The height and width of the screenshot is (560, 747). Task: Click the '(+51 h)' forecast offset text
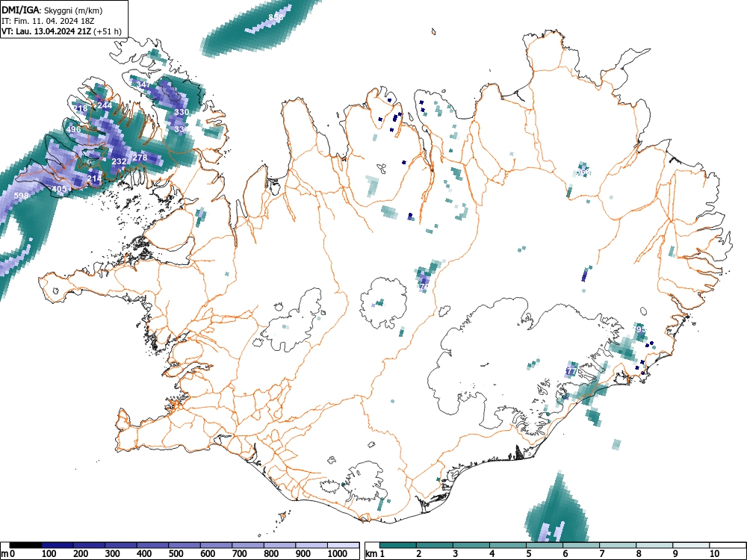point(108,32)
